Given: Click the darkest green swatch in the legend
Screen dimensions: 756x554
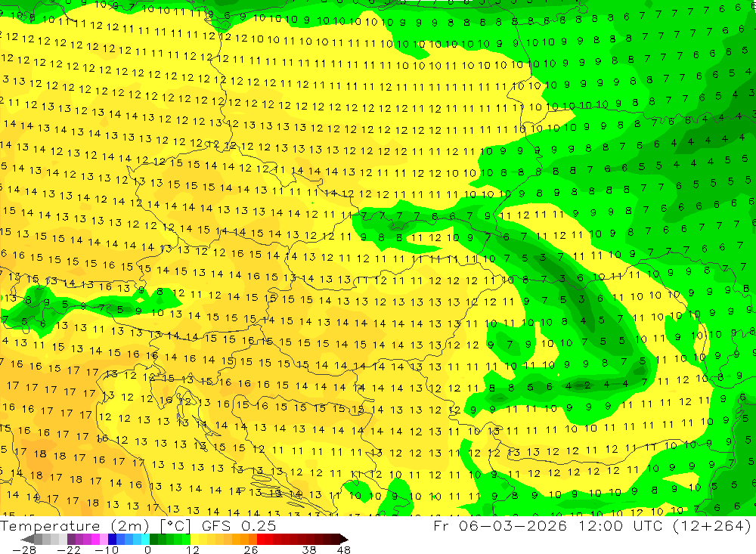Looking at the screenshot, I should 153,539.
